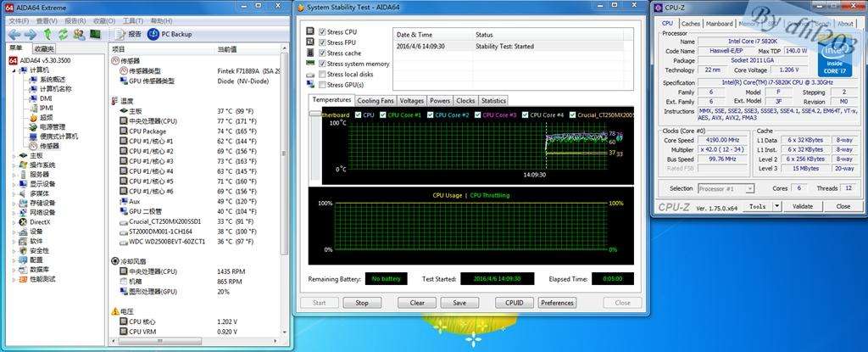Switch to Voltages tab
The width and height of the screenshot is (868, 352).
[411, 101]
